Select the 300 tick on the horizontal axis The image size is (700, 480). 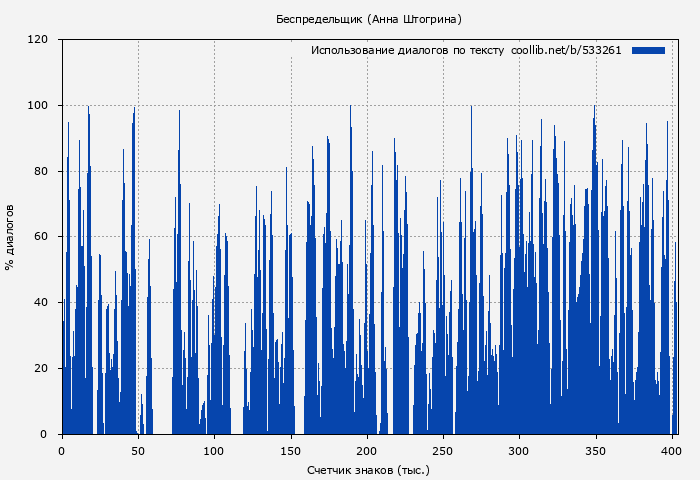pos(518,451)
